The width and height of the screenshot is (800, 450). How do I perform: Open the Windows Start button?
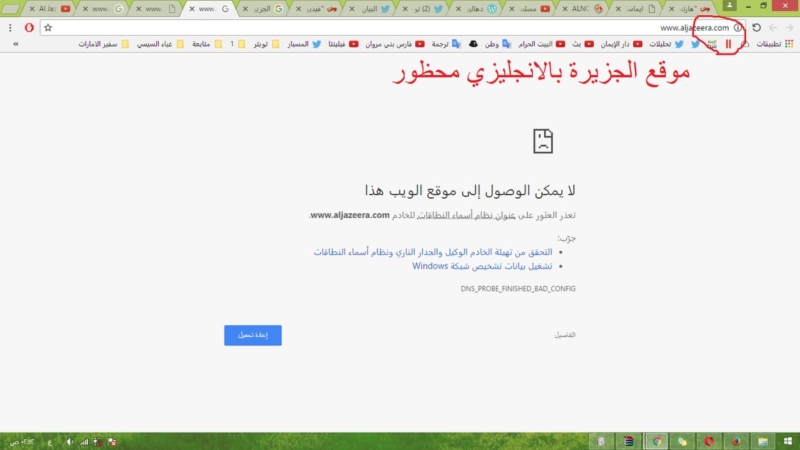pos(788,441)
